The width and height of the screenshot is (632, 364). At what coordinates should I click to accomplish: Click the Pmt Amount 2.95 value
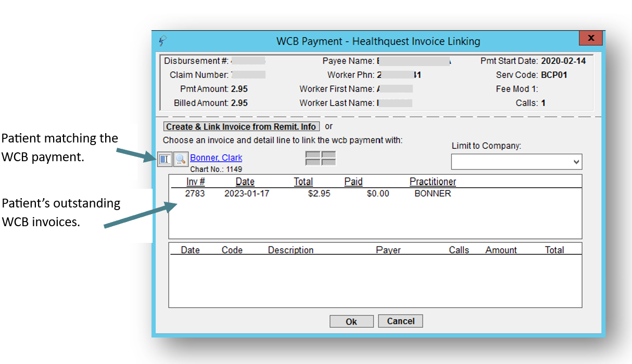click(x=239, y=89)
